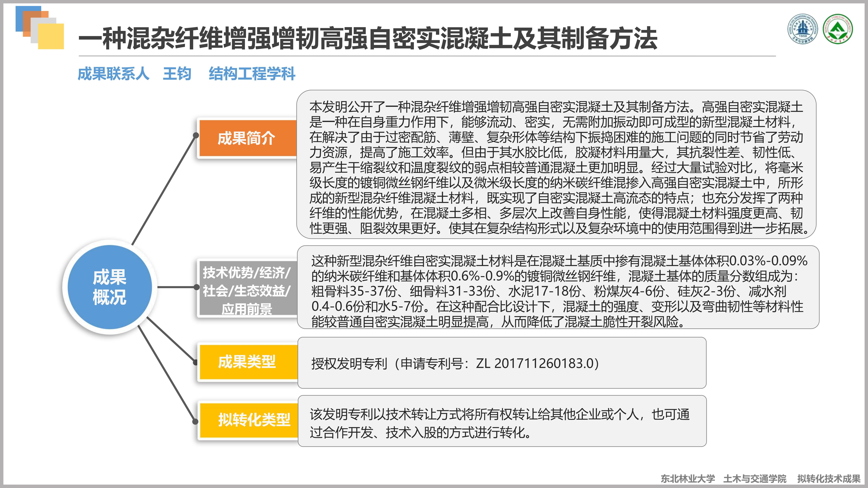Click the civil engineering school round logo

pos(803,29)
